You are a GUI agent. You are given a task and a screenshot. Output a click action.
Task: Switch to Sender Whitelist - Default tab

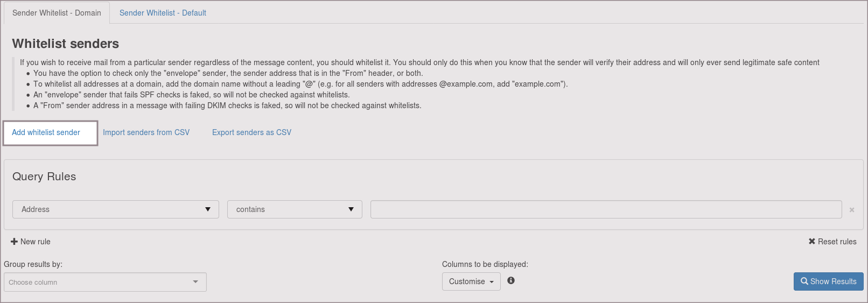pos(163,13)
